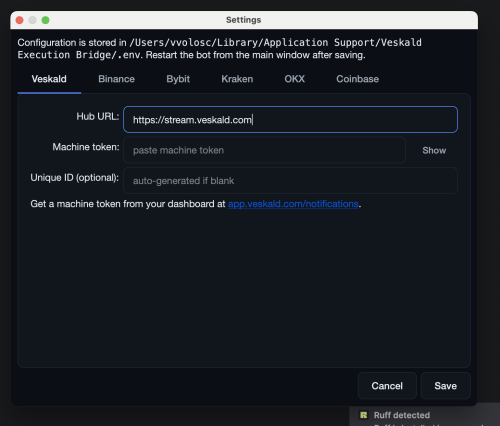Viewport: 500px width, 426px height.
Task: Select the Bybit tab
Action: pos(178,79)
